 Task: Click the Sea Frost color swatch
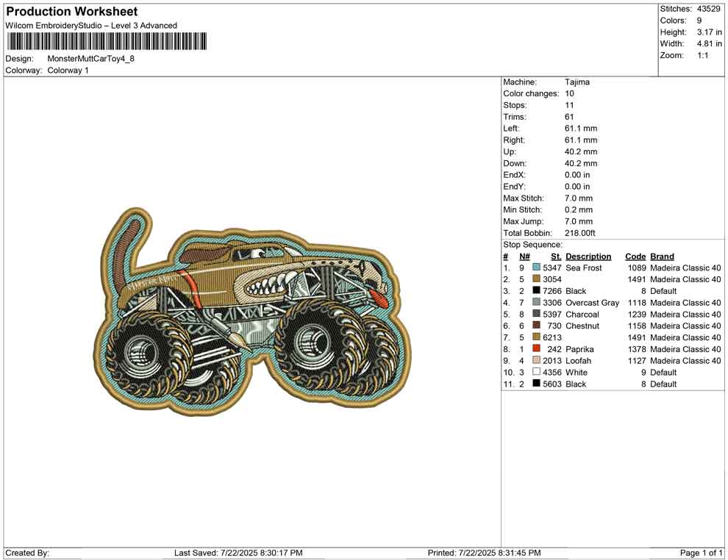coord(536,268)
